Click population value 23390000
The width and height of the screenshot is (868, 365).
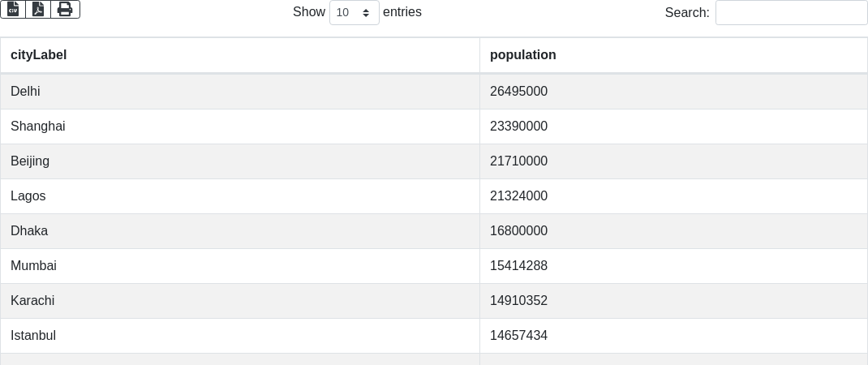[518, 127]
